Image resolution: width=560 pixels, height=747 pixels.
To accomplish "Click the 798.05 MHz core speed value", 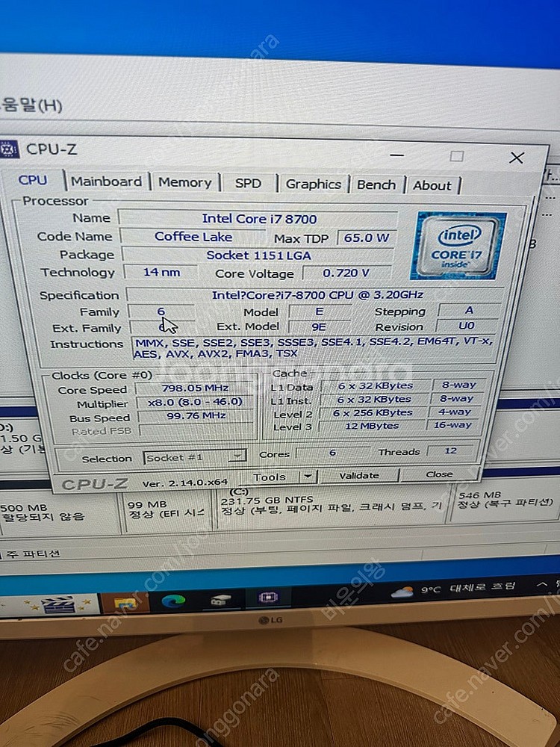I will [x=195, y=388].
